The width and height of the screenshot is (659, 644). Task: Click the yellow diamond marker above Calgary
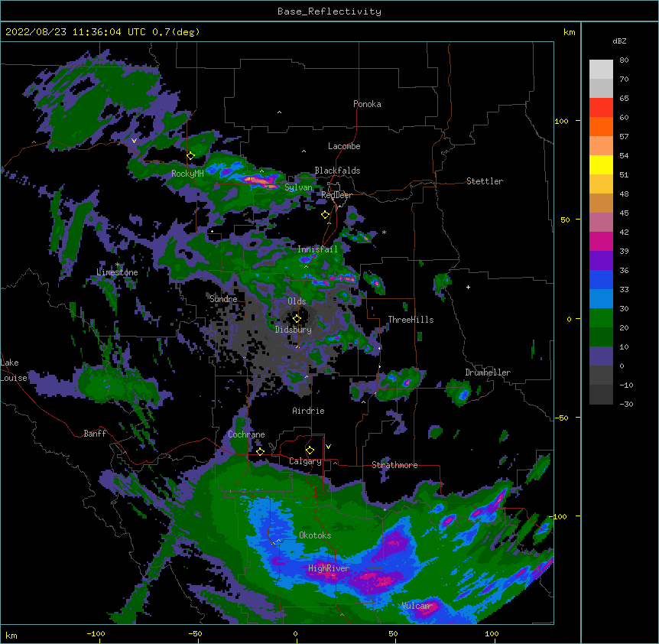point(310,450)
